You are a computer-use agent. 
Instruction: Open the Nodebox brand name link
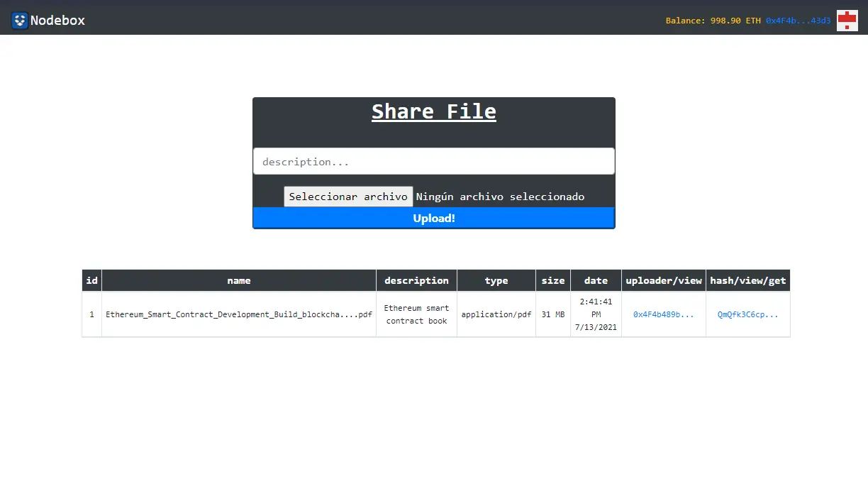[x=57, y=20]
